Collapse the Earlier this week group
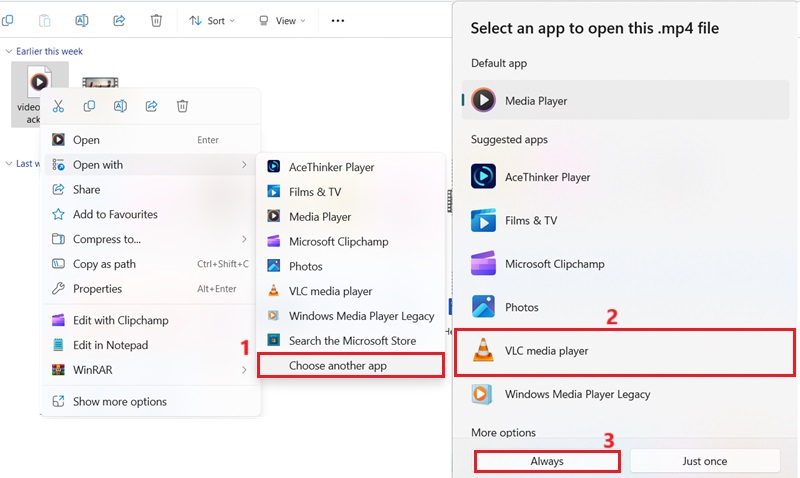Screen dimensions: 800x478 9,51
